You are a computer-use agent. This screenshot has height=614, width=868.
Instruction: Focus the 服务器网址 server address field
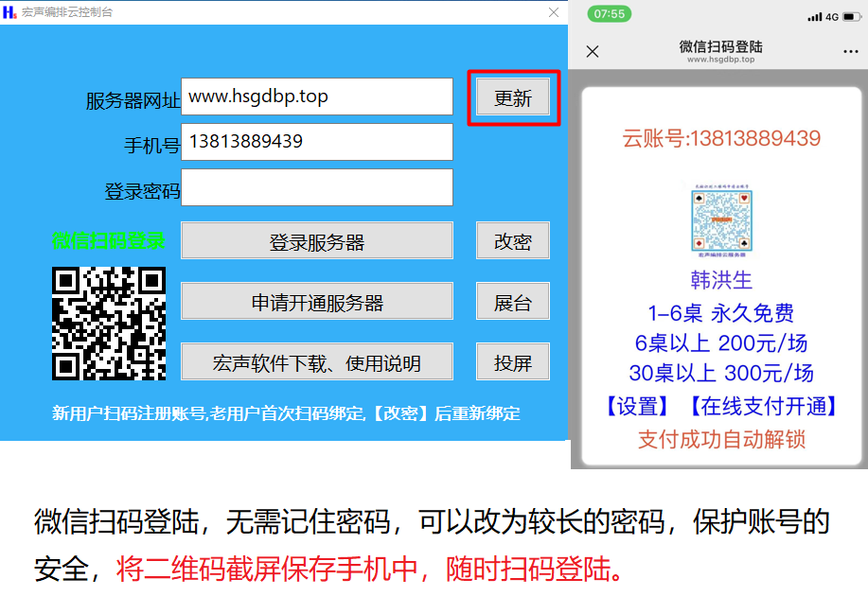[x=317, y=96]
